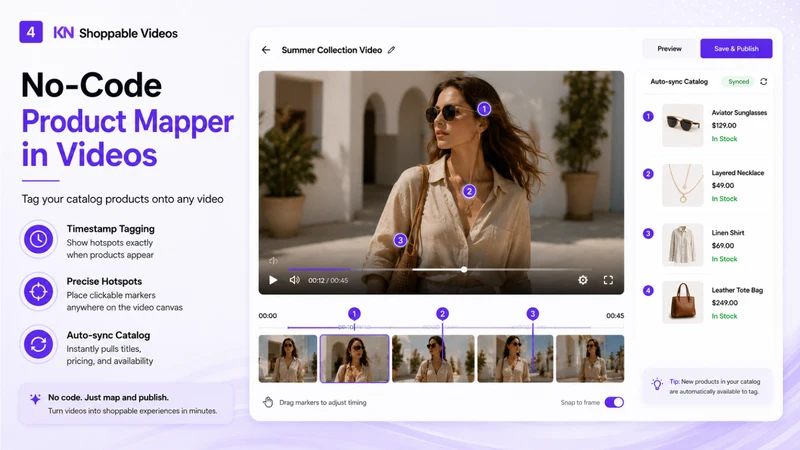
Task: Edit the Summer Collection Video title pencil icon
Action: click(x=391, y=50)
